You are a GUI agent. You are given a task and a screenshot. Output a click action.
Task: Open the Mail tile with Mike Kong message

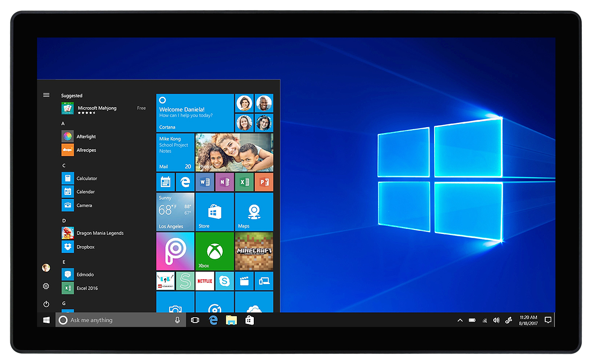(175, 153)
